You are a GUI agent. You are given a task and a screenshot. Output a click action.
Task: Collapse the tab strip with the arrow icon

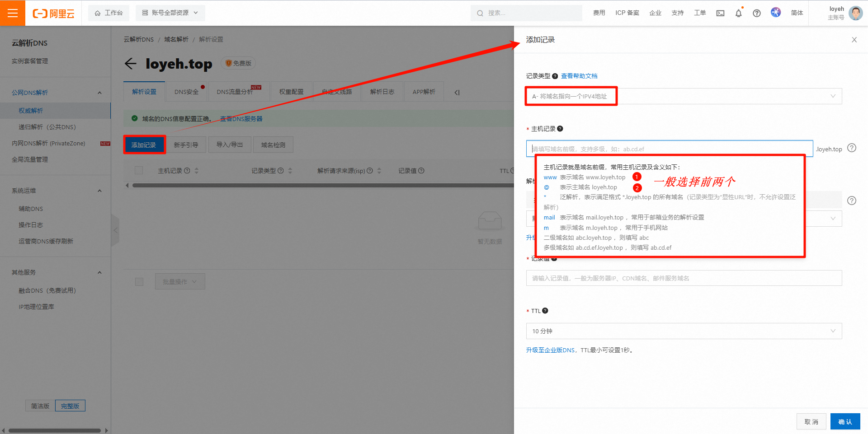[x=457, y=92]
